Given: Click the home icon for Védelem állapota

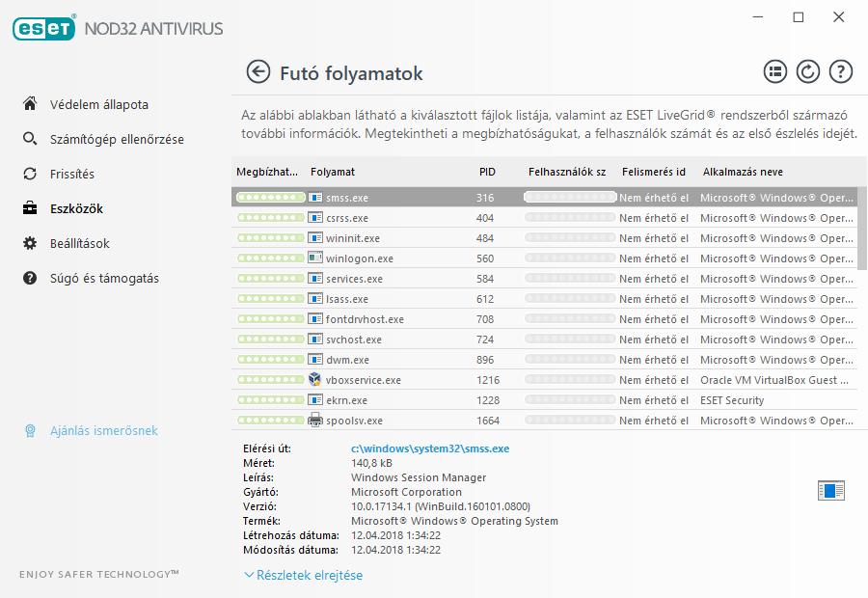Looking at the screenshot, I should (30, 103).
